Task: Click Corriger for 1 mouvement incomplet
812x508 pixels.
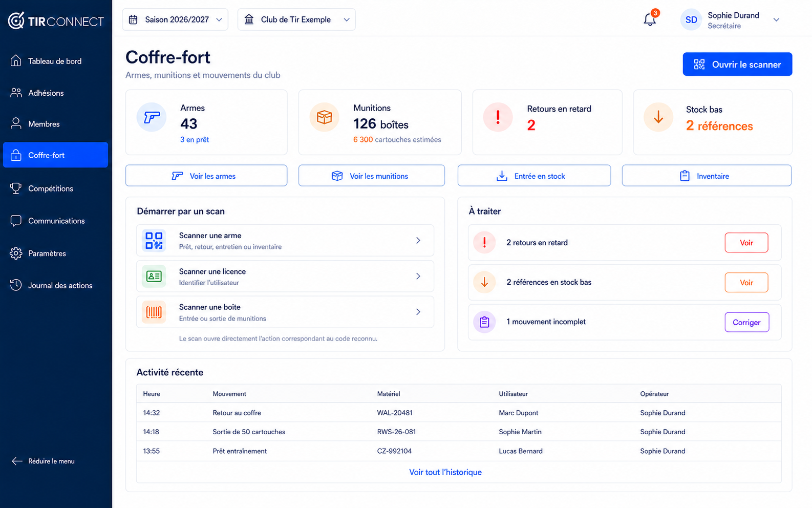Action: click(747, 322)
